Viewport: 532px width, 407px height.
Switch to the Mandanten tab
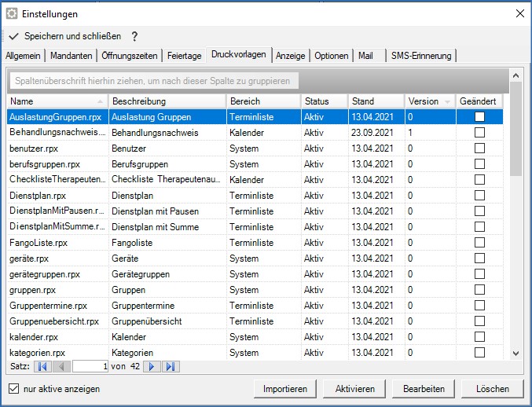pos(72,56)
